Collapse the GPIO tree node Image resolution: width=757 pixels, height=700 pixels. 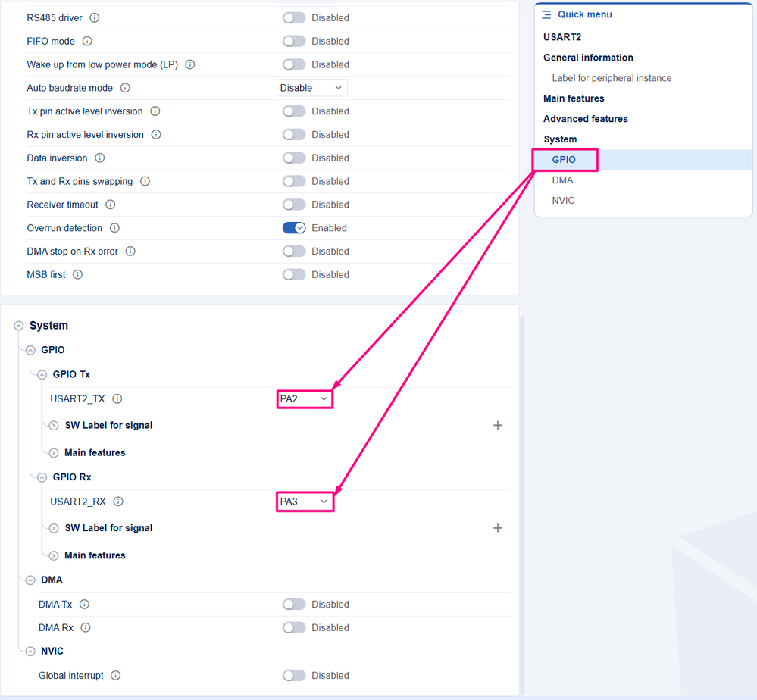[30, 350]
